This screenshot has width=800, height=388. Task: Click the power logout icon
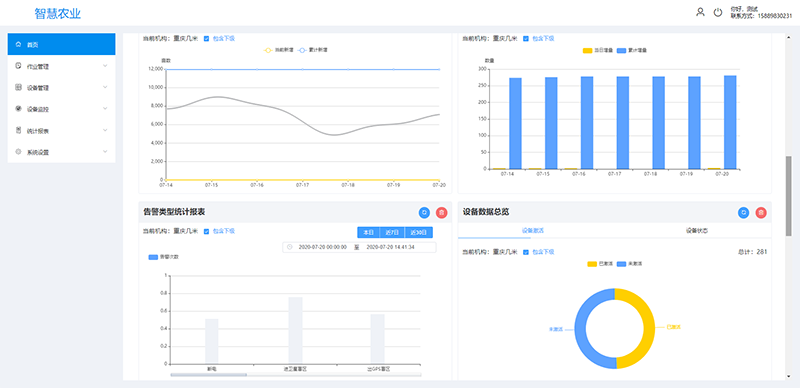(x=718, y=12)
